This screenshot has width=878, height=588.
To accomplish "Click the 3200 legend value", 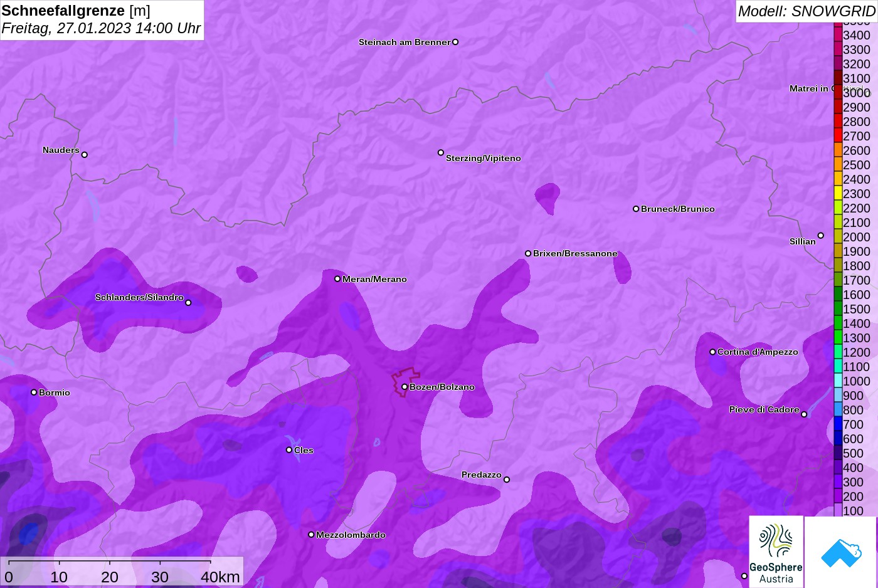I will coord(857,64).
